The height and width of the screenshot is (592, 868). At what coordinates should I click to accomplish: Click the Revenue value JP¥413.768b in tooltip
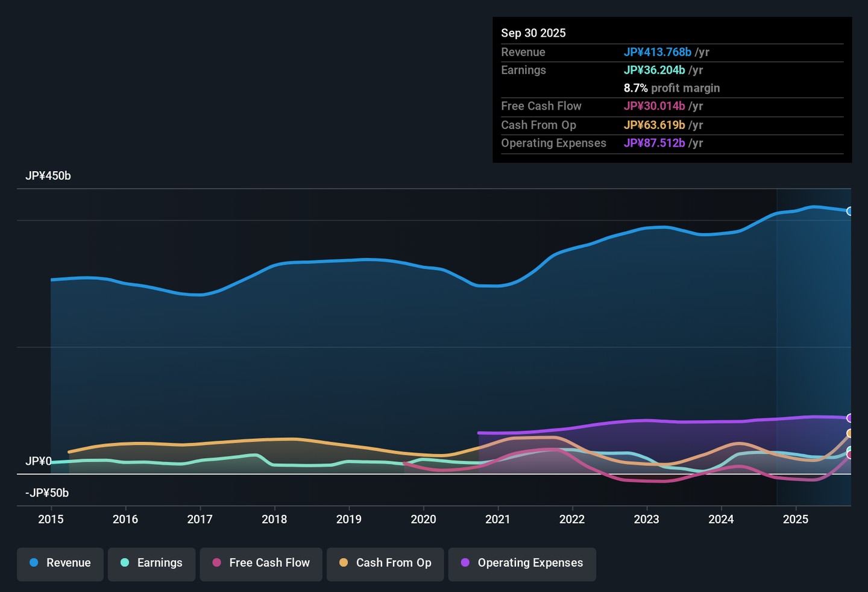point(658,52)
